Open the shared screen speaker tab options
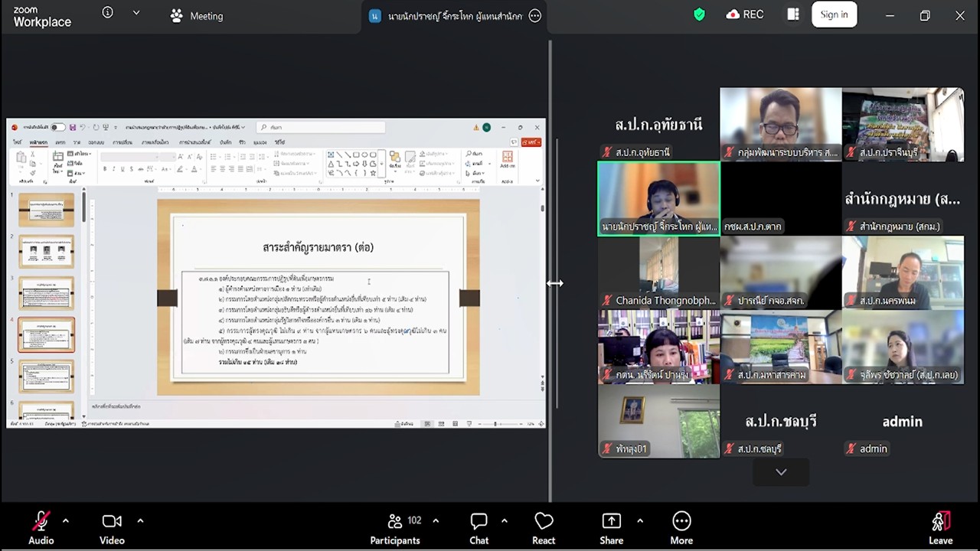The image size is (980, 551). [x=535, y=16]
